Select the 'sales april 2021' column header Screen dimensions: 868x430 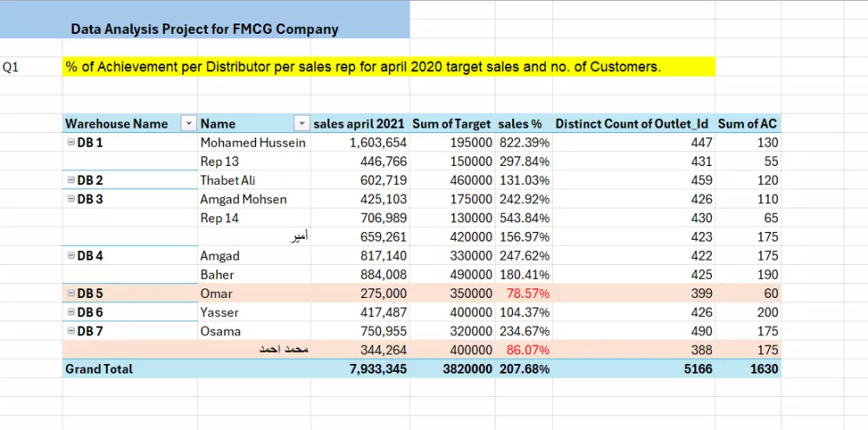pyautogui.click(x=359, y=124)
